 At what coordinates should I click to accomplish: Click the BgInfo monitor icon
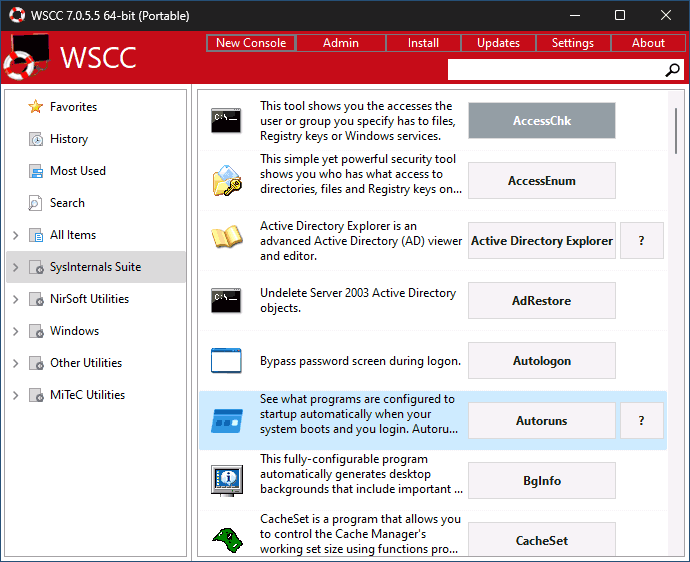(x=227, y=481)
